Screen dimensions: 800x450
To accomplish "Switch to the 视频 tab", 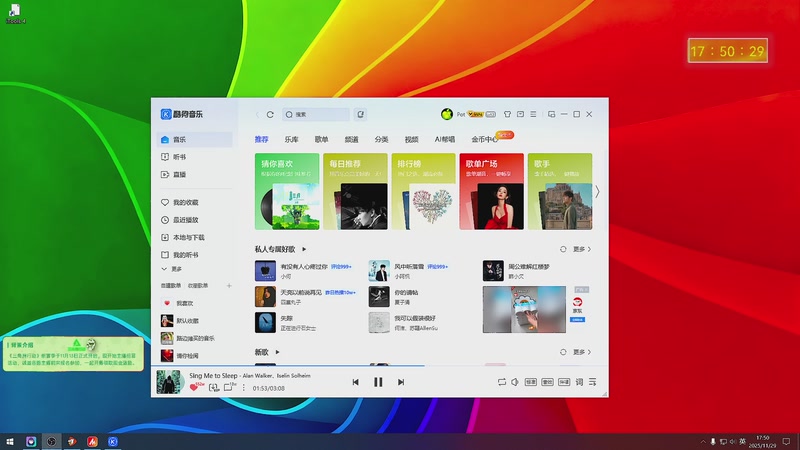I will (x=411, y=139).
